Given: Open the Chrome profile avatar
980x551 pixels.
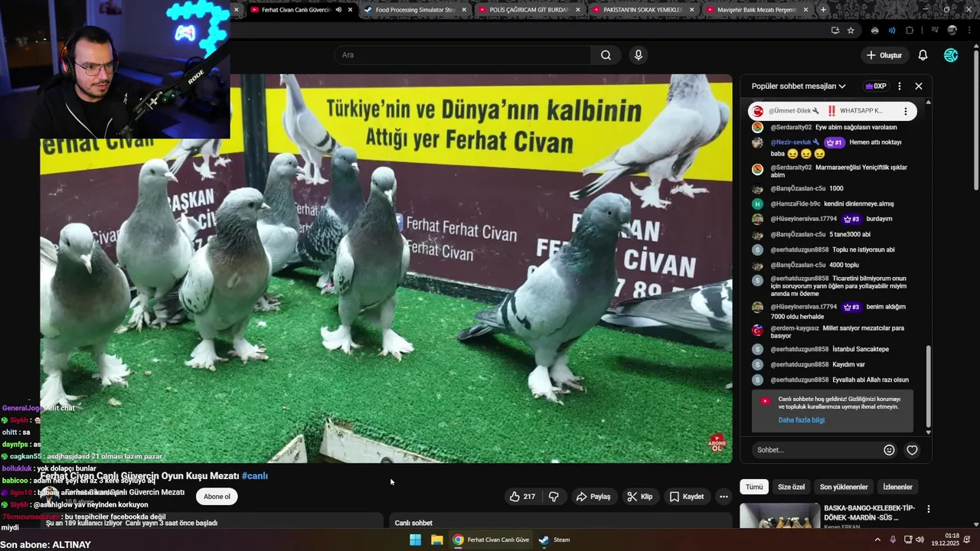Looking at the screenshot, I should point(952,31).
